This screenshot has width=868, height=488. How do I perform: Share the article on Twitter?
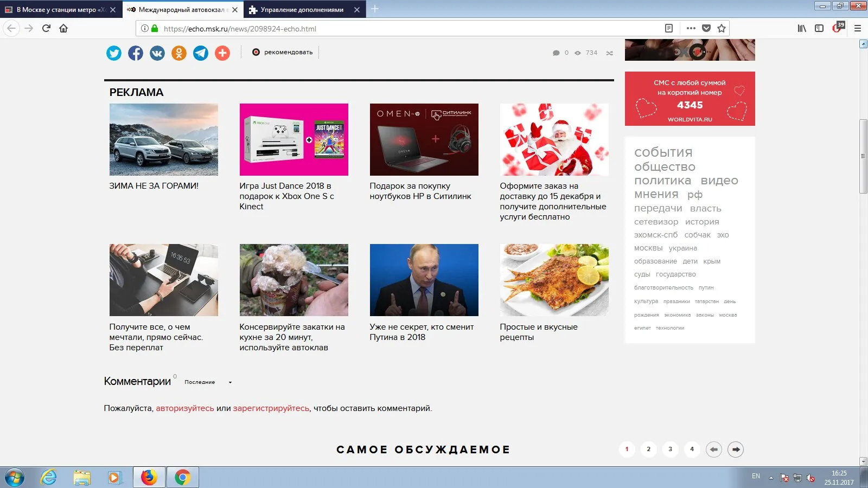(x=114, y=53)
